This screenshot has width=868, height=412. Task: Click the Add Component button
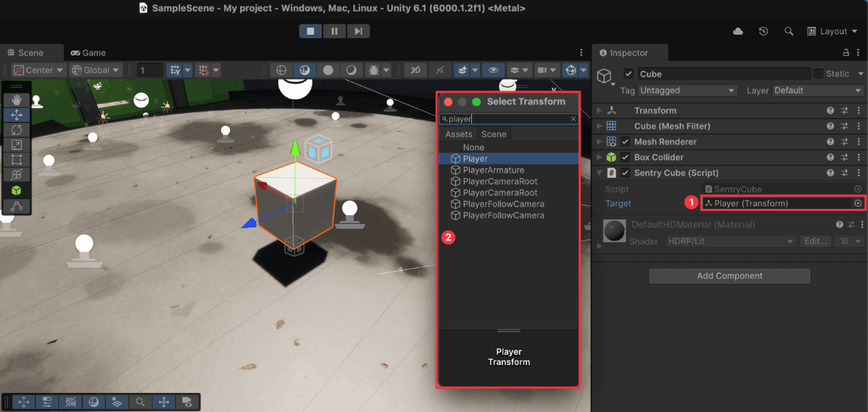pyautogui.click(x=729, y=275)
